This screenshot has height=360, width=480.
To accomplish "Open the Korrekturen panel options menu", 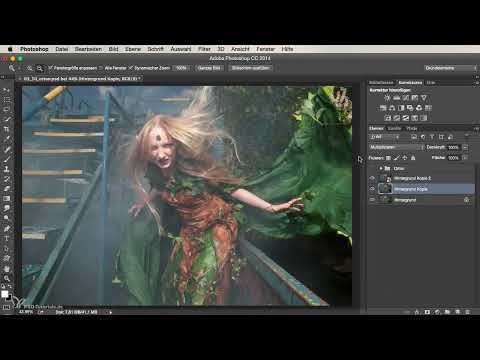I will click(x=477, y=82).
